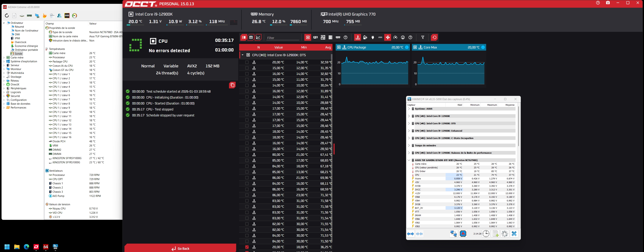Image resolution: width=644 pixels, height=252 pixels.
Task: Toggle the fan sensor filter icon
Action: [x=388, y=37]
